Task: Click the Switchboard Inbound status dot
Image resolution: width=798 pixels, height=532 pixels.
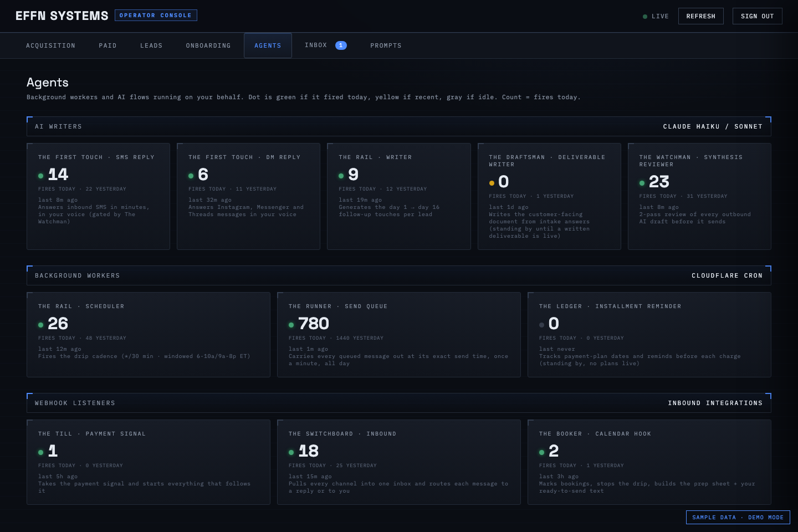Action: click(291, 452)
